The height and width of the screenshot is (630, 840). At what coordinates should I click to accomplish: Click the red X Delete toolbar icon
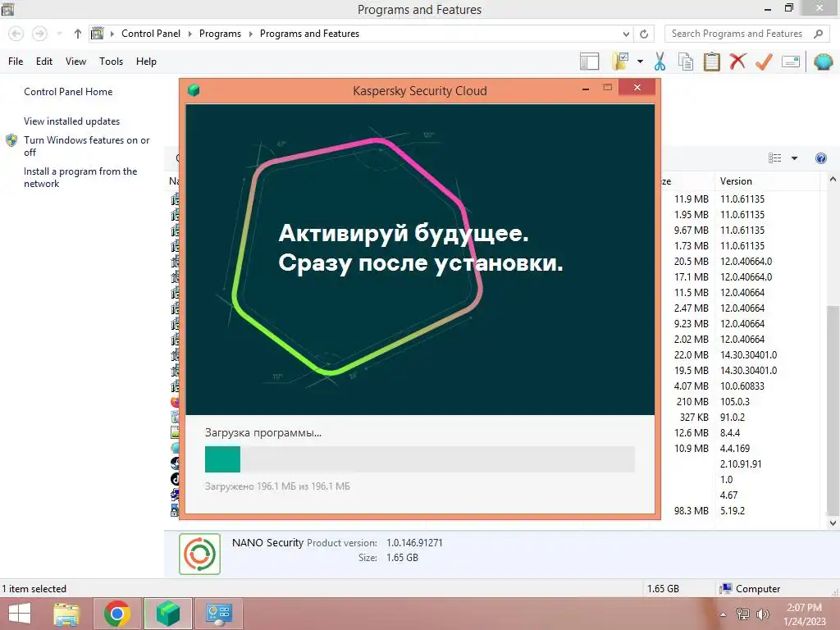[x=737, y=61]
